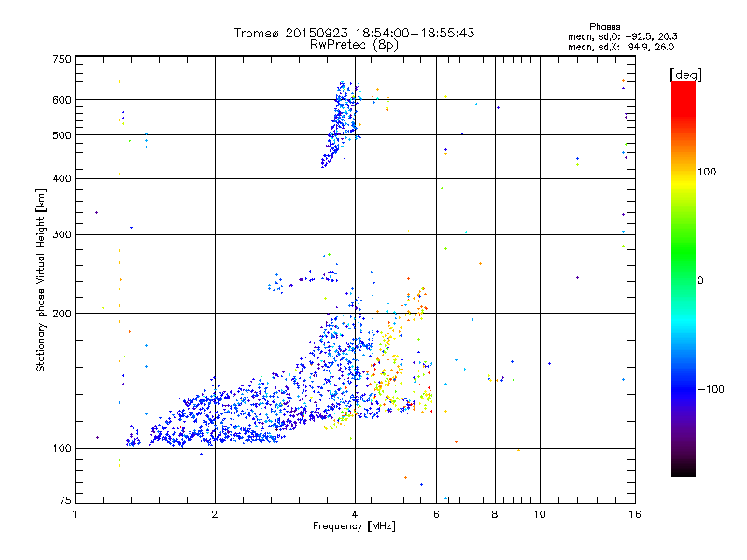Click the colorbar tick label '0'
This screenshot has height=560, width=747.
(x=699, y=281)
